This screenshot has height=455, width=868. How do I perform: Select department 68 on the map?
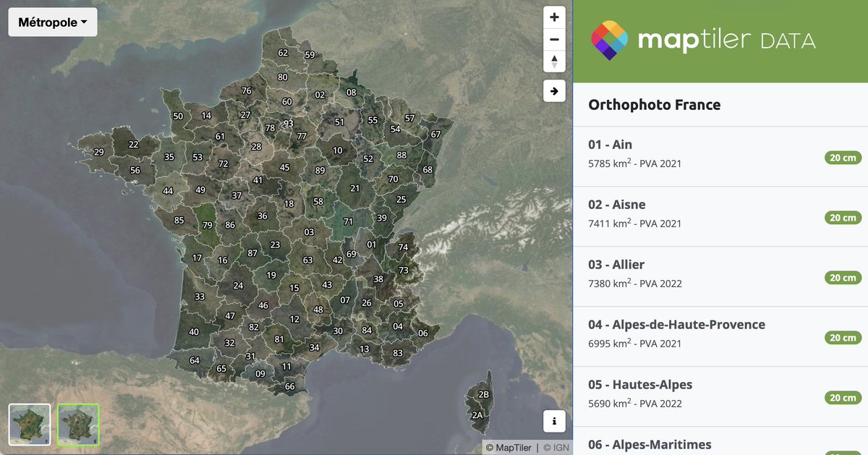[x=427, y=170]
